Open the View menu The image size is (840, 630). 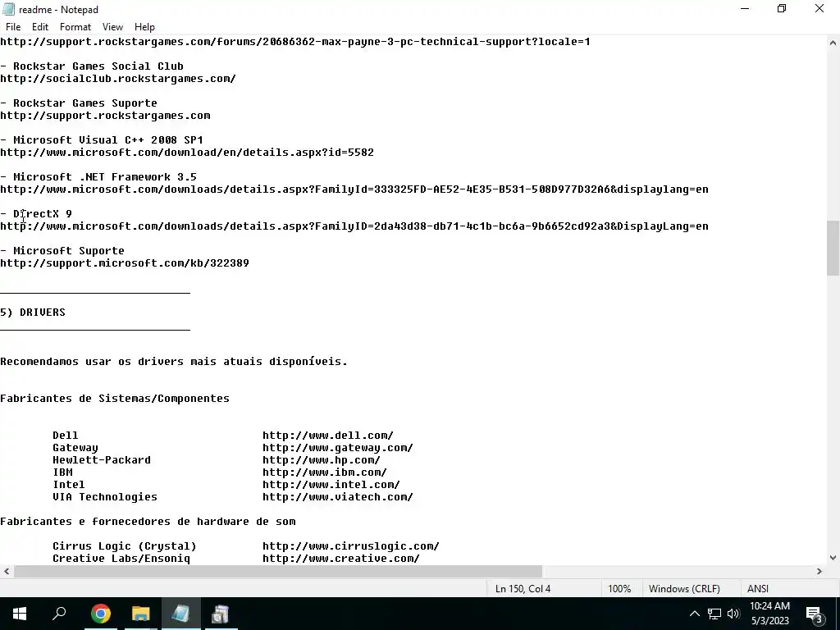[x=112, y=27]
